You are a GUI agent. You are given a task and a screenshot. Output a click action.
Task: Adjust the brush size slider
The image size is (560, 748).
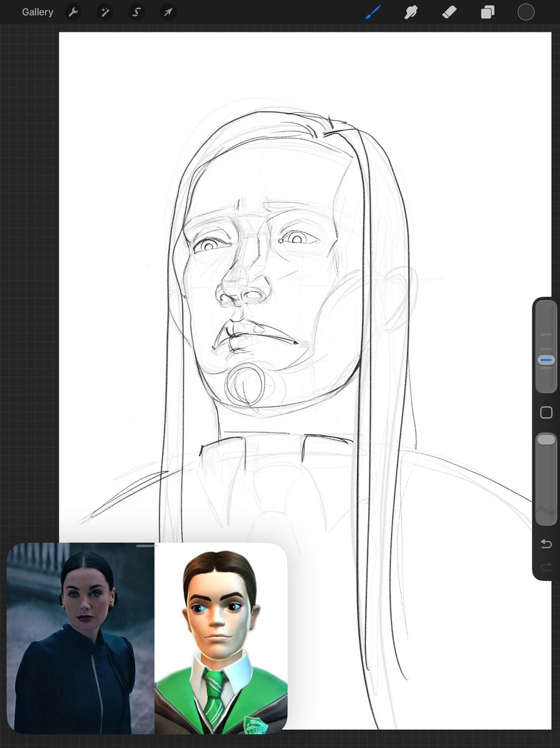pyautogui.click(x=546, y=347)
